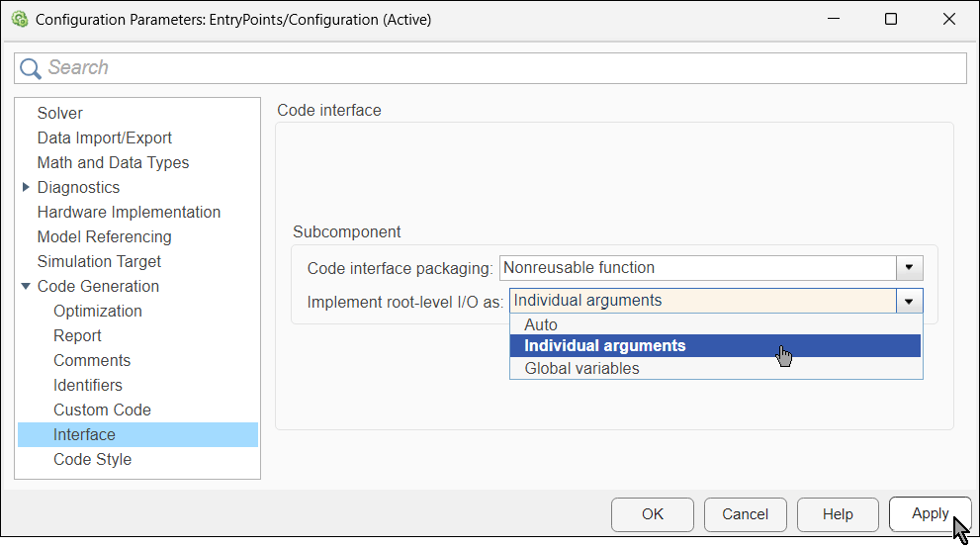Open the Code Style subpane
The height and width of the screenshot is (547, 980).
93,460
